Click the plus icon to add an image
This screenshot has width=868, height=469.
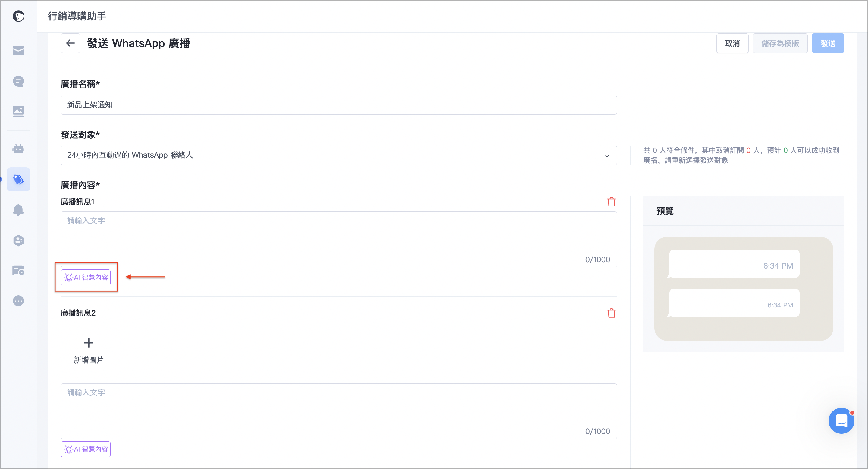(x=89, y=343)
